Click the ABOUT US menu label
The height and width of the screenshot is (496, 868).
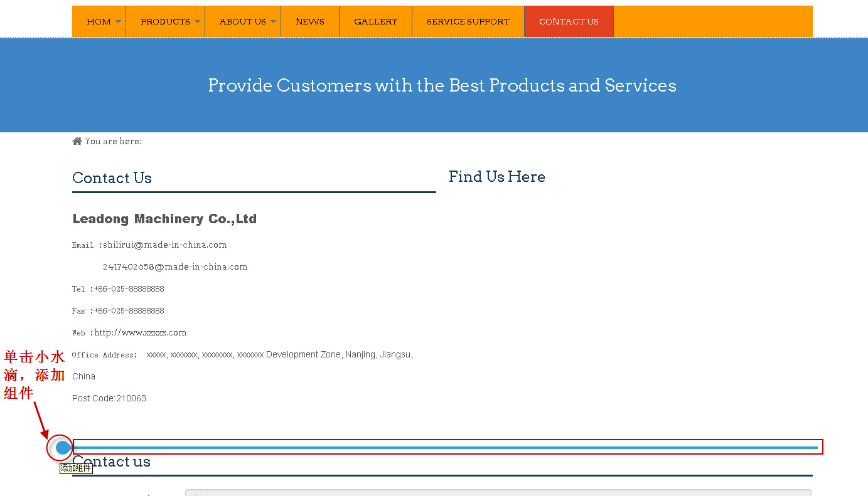coord(242,22)
